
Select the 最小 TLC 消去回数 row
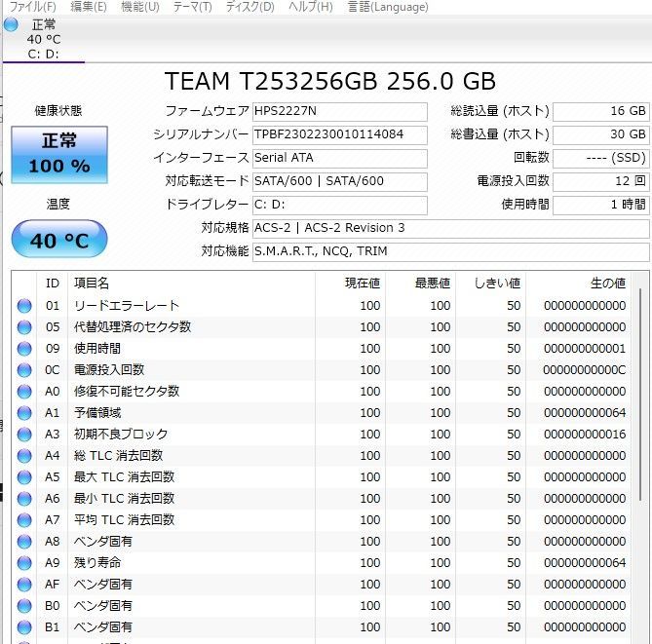322,499
